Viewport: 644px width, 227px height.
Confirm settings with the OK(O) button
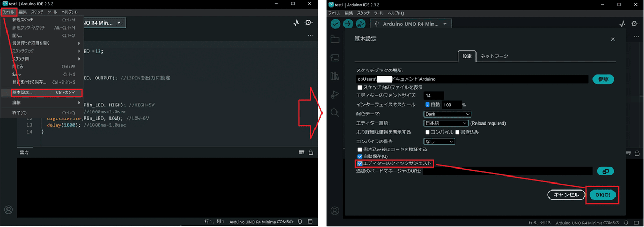(x=603, y=195)
